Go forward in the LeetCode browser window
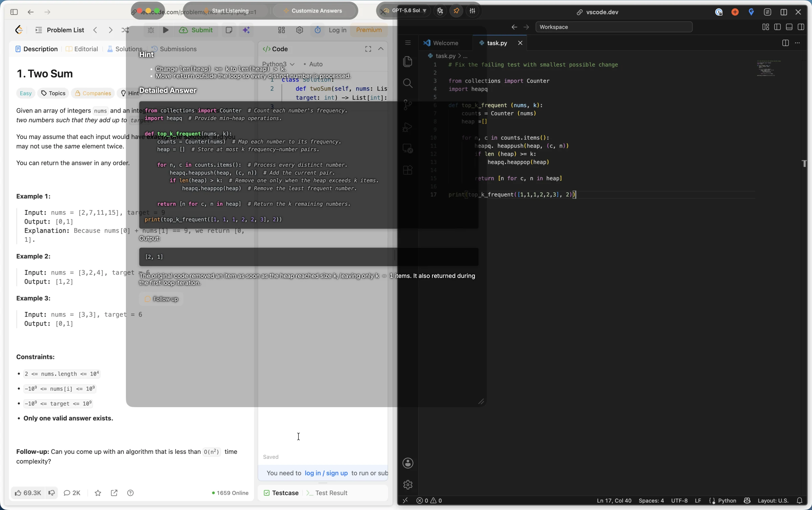Image resolution: width=812 pixels, height=510 pixels. pos(47,12)
